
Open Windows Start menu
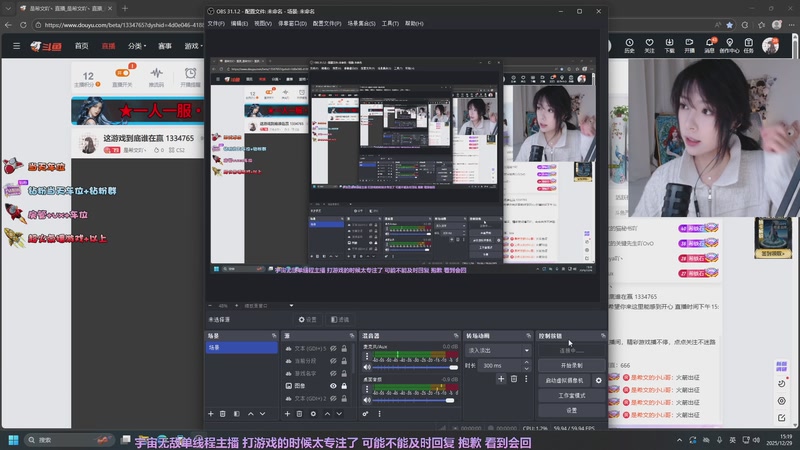(13, 440)
